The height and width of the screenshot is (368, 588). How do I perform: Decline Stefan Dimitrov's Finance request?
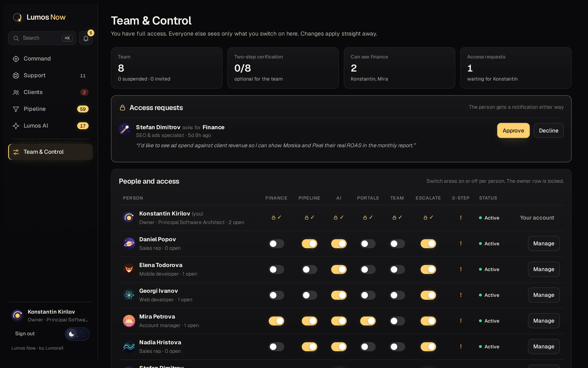548,130
